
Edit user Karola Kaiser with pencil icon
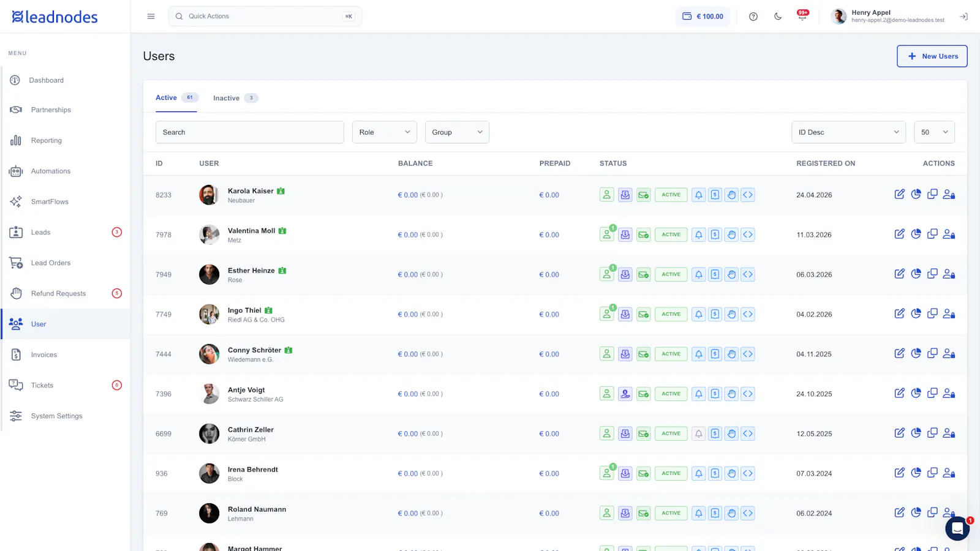[x=899, y=195]
